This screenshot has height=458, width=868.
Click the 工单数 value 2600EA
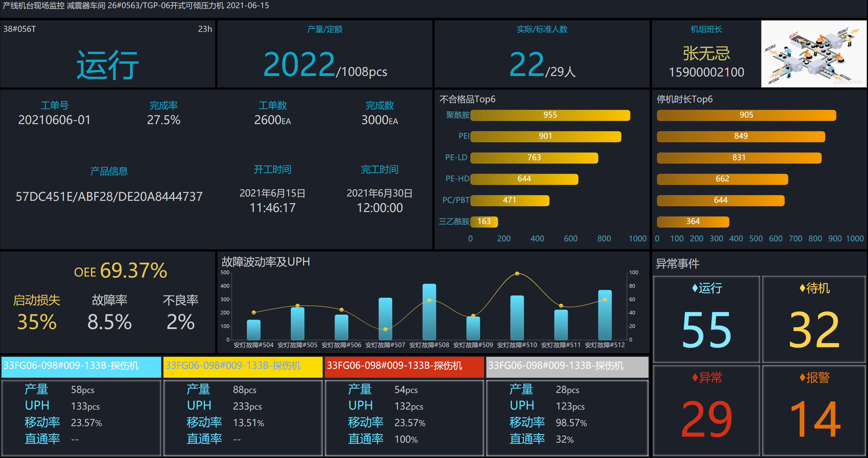pos(273,120)
